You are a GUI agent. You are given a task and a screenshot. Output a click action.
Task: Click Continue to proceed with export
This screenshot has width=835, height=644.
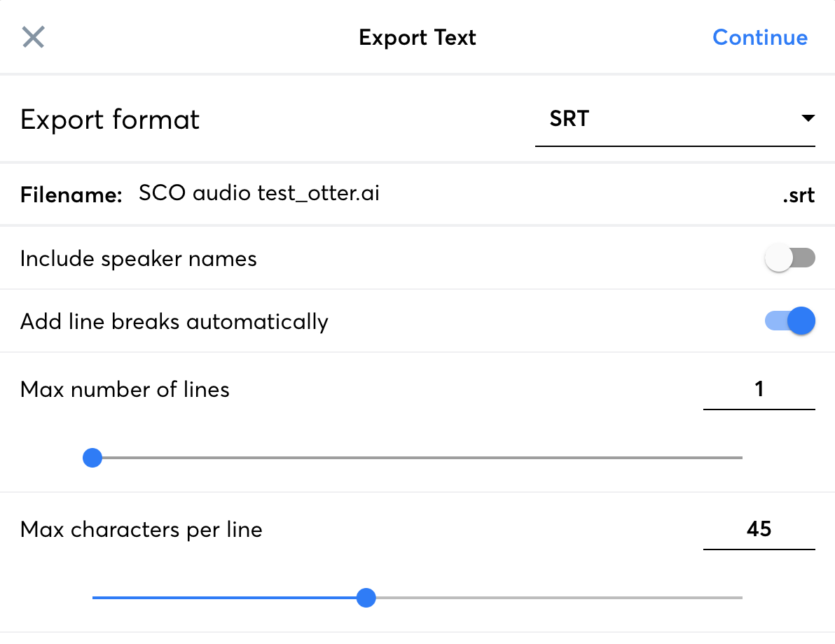coord(760,37)
